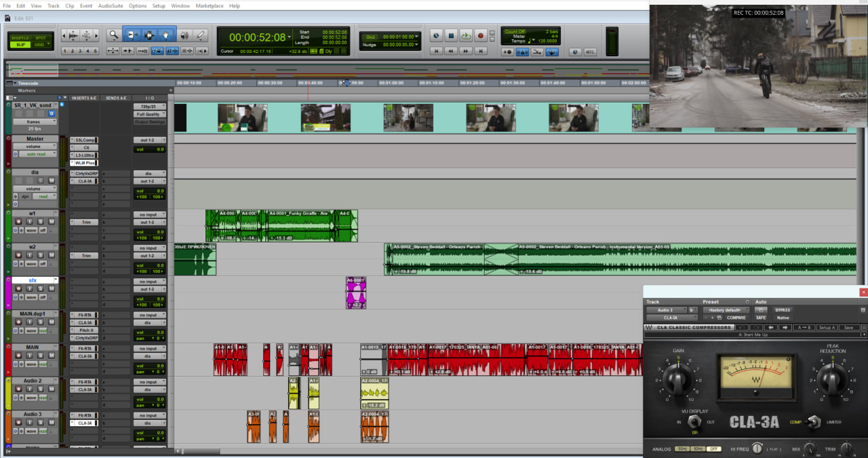Solo the sfx track
The width and height of the screenshot is (868, 458).
click(x=41, y=288)
